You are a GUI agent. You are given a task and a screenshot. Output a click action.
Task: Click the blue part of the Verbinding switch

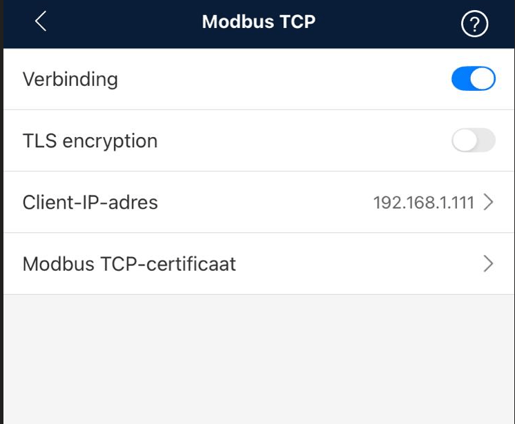tap(461, 79)
